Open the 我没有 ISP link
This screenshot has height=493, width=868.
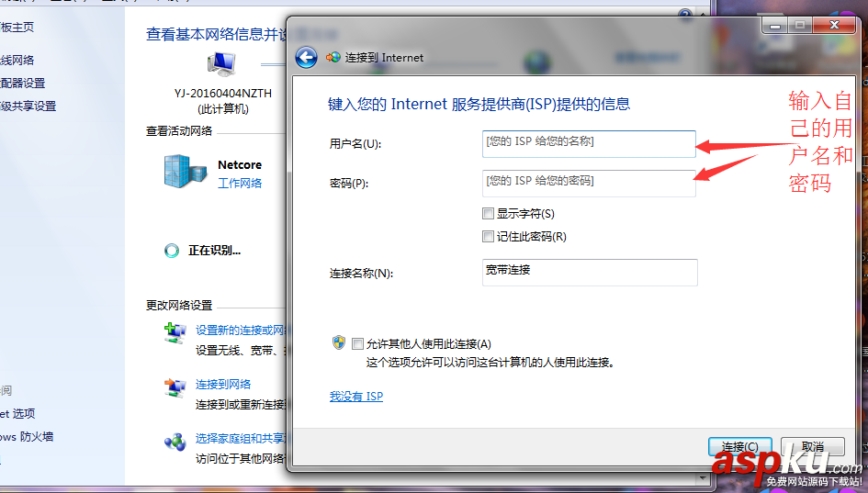coord(356,397)
